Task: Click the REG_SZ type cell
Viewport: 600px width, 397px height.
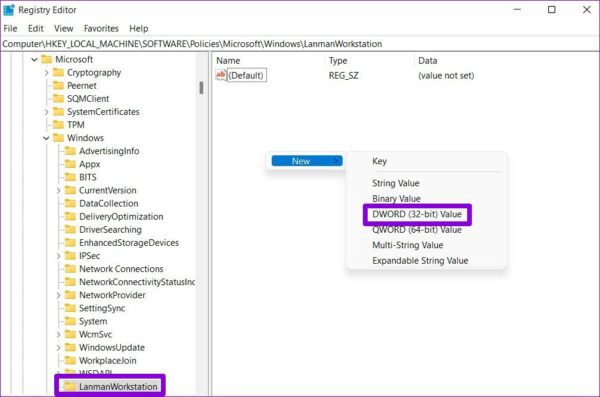Action: click(344, 75)
